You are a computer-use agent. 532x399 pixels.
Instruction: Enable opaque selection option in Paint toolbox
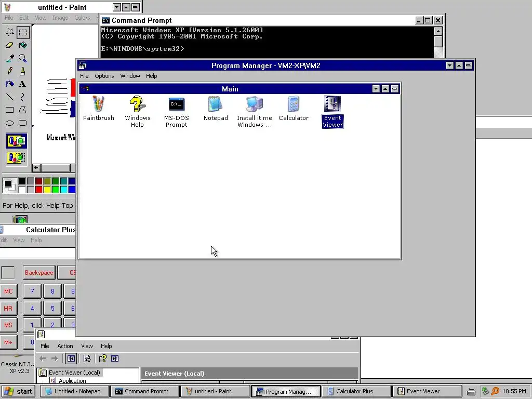coord(16,141)
